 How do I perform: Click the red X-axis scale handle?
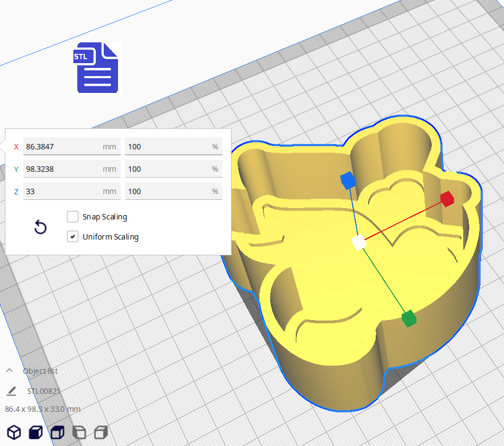coord(447,199)
